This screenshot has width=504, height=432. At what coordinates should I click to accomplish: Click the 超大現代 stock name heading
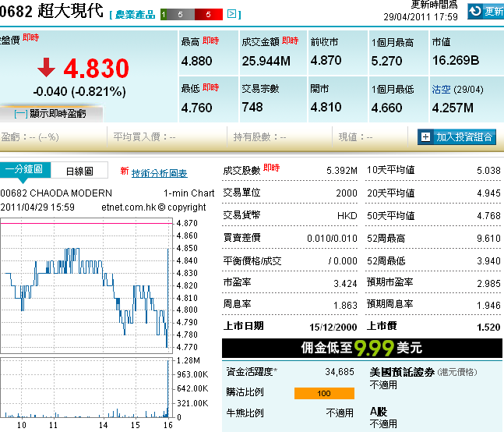click(x=70, y=11)
